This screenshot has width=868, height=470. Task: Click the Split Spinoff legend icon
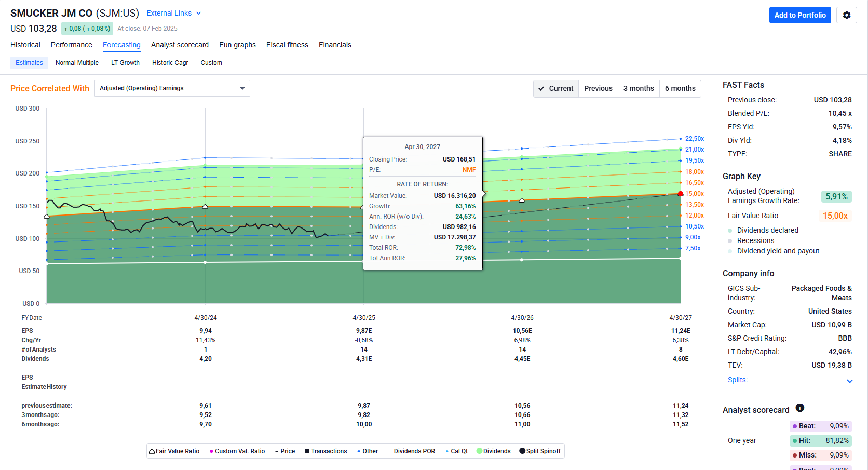point(522,451)
